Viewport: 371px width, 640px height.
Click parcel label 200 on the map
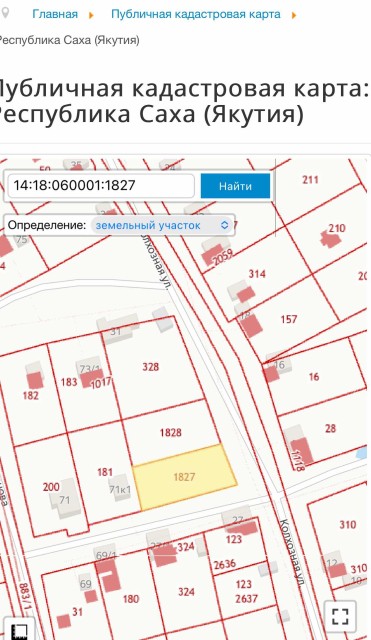51,487
